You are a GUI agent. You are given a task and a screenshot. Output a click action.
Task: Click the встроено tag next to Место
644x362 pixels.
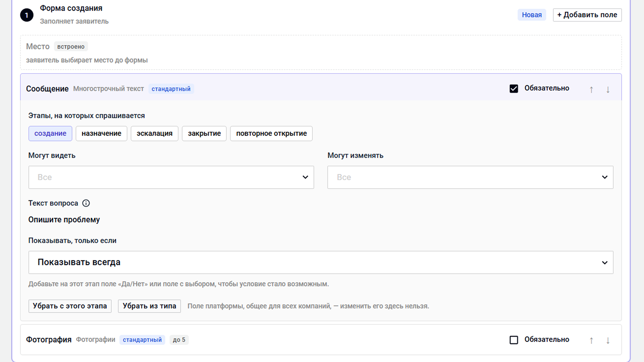pyautogui.click(x=71, y=47)
